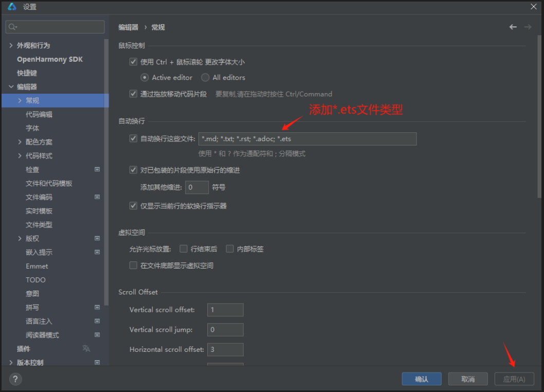The height and width of the screenshot is (392, 544).
Task: Toggle 使用 Ctrl + 鼠标滚轮 更改字体大小 checkbox
Action: coord(133,62)
